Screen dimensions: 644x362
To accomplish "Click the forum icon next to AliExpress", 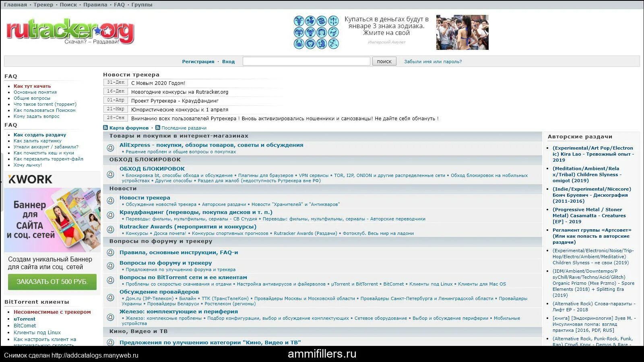I will click(x=110, y=148).
